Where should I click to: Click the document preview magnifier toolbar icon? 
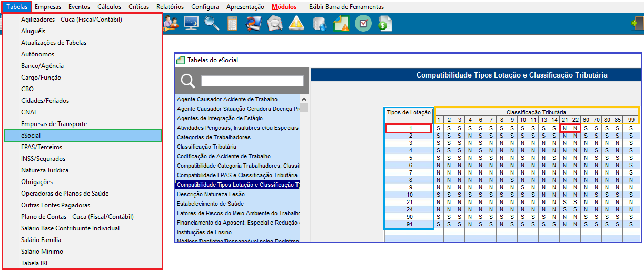(x=275, y=24)
